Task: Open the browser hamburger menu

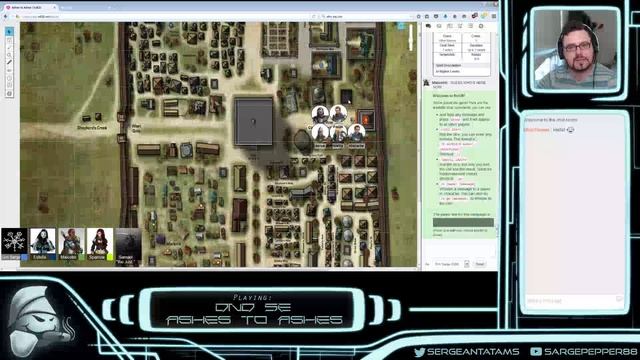Action: pos(493,16)
